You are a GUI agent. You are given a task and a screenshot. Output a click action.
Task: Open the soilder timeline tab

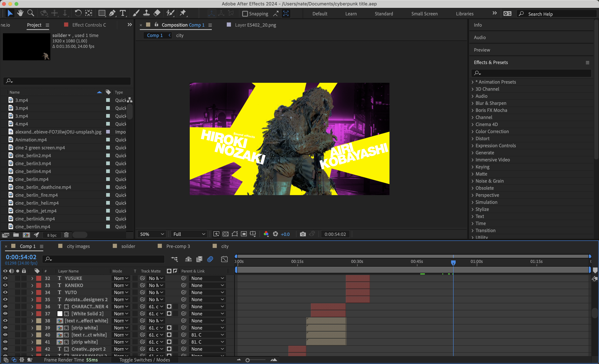128,246
